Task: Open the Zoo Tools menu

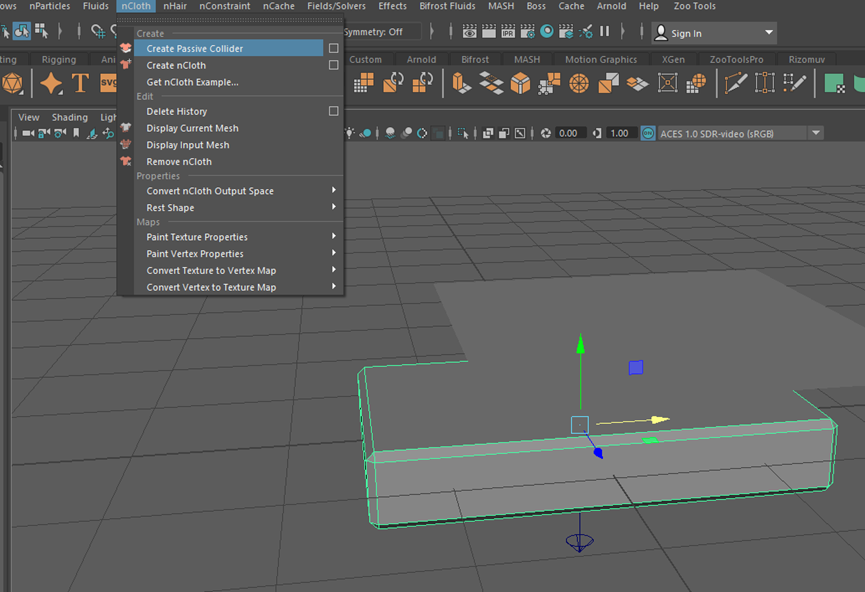Action: tap(695, 6)
